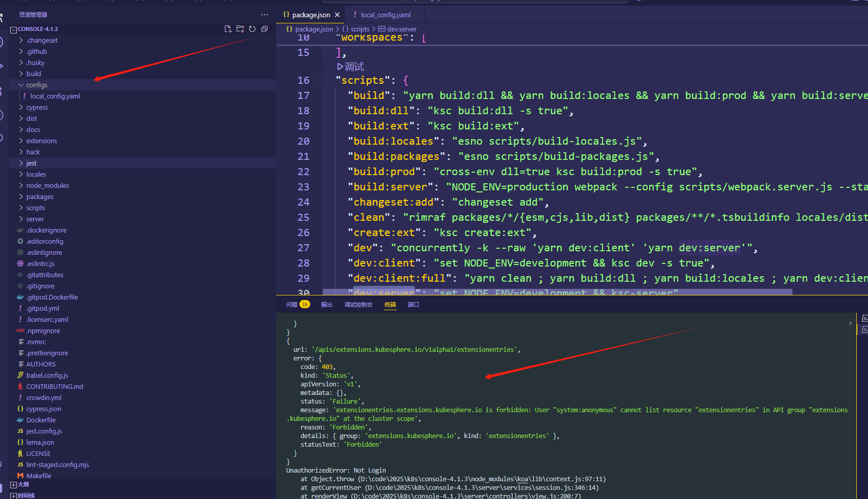Screen dimensions: 868x499
Task: Expand the hack folder
Action: coord(33,152)
